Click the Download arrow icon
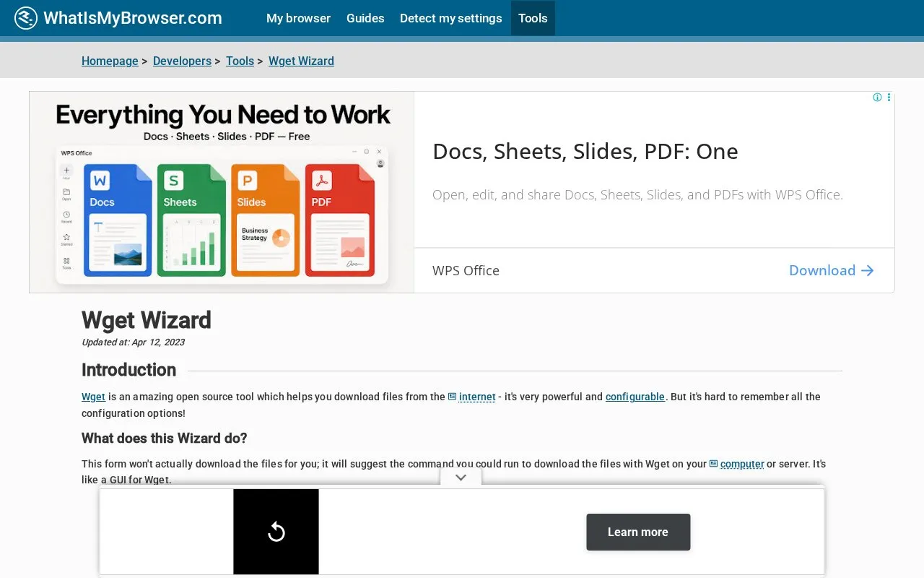Image resolution: width=924 pixels, height=578 pixels. [868, 270]
